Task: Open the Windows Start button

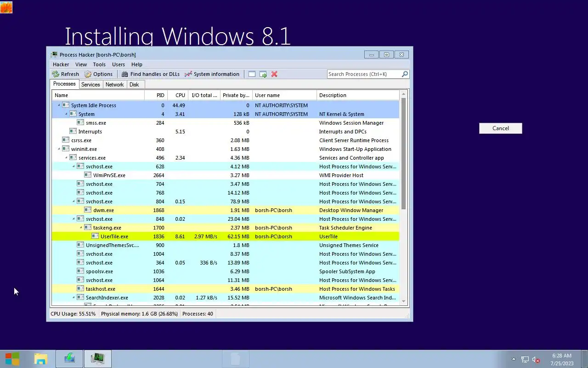Action: pos(12,359)
